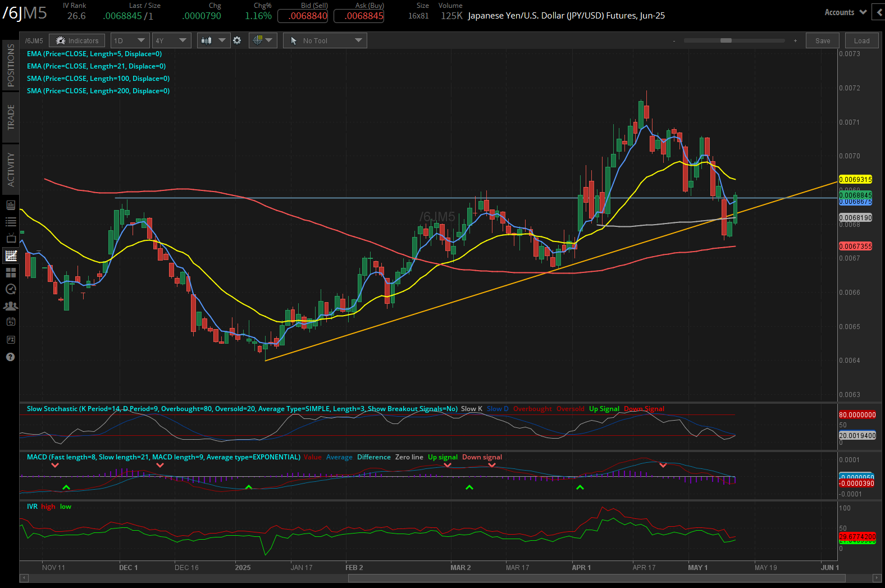
Task: Switch to the Positions side tab
Action: coord(11,65)
